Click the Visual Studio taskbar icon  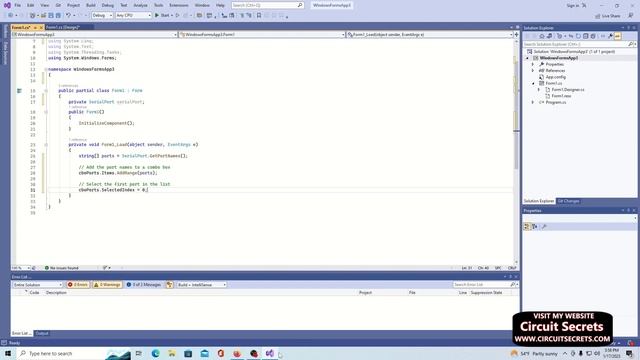[x=270, y=353]
